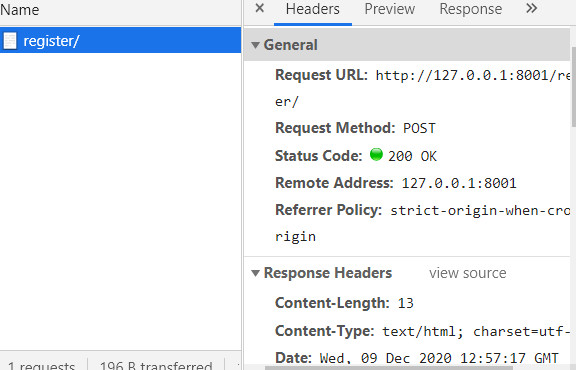Select the register/ request row
Screen dimensions: 576x370
point(120,40)
